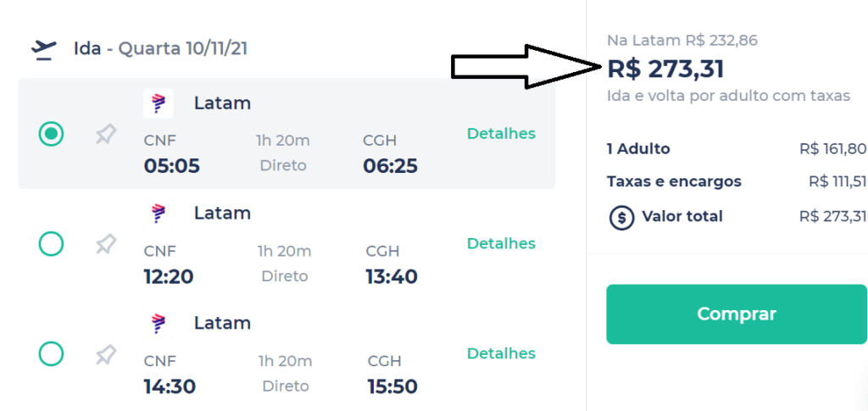
Task: Expand Detalhes for the 14:30 flight
Action: click(x=501, y=353)
